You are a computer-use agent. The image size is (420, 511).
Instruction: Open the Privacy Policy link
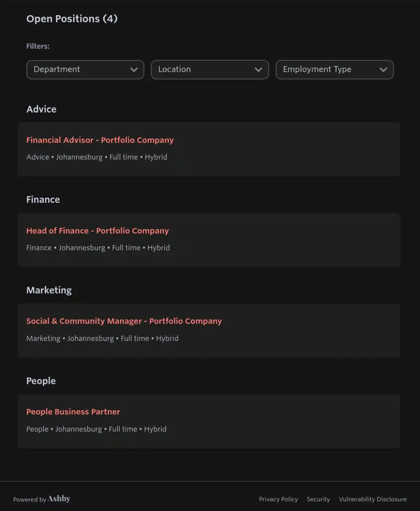pyautogui.click(x=278, y=499)
